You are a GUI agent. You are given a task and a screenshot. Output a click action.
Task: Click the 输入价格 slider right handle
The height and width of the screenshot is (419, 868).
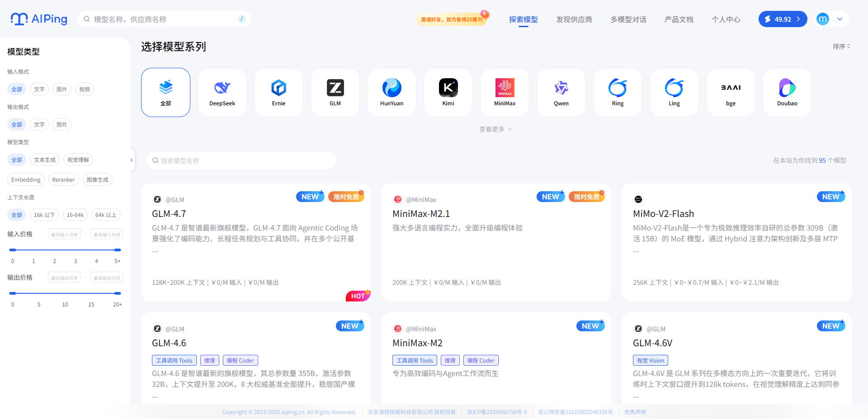pos(118,250)
